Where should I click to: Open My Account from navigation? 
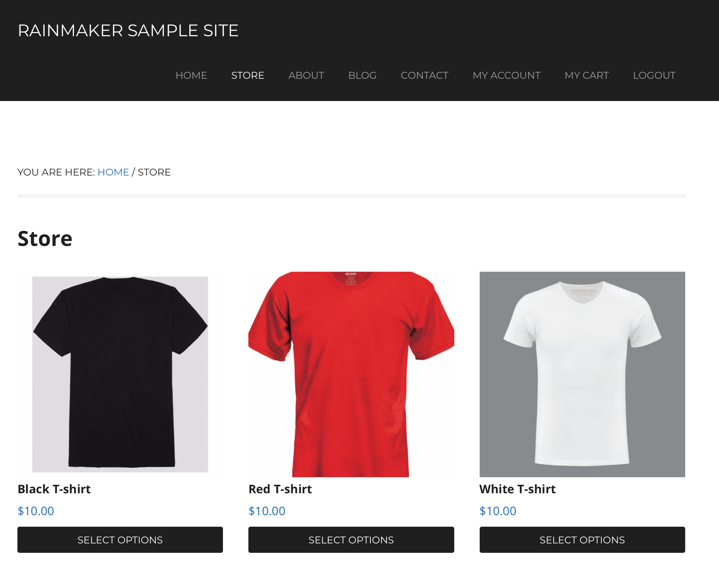tap(507, 75)
